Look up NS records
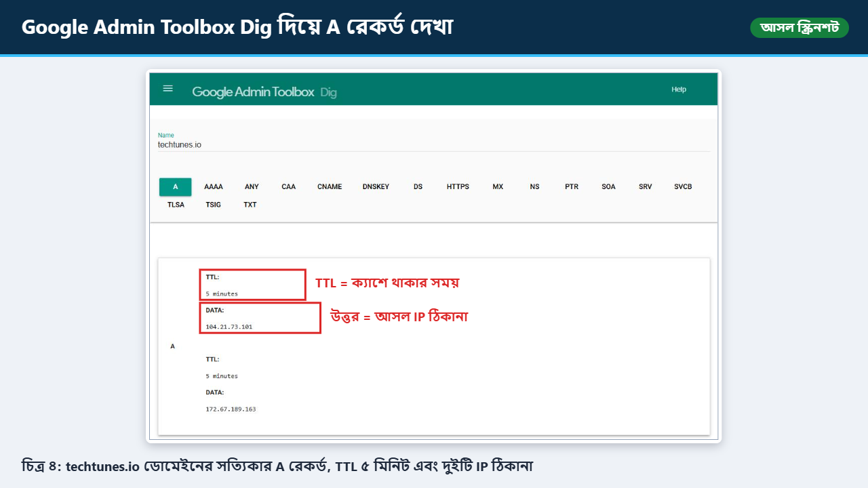 point(535,187)
